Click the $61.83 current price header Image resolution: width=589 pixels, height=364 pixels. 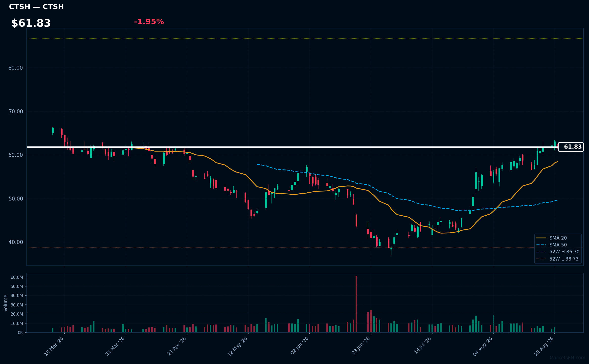[31, 23]
